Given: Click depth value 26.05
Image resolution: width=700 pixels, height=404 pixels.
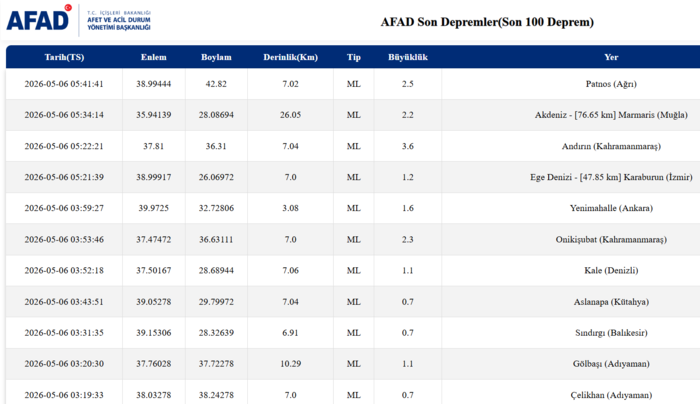Looking at the screenshot, I should coord(290,115).
